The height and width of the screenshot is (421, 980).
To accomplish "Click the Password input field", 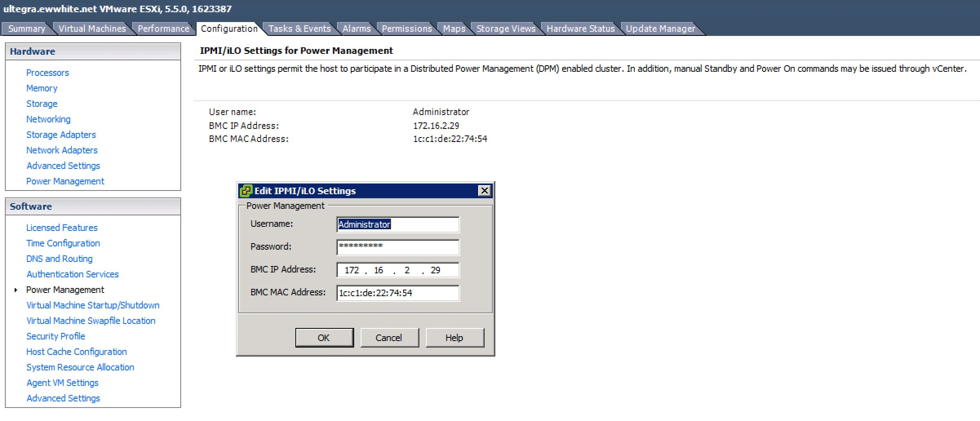I will (398, 247).
